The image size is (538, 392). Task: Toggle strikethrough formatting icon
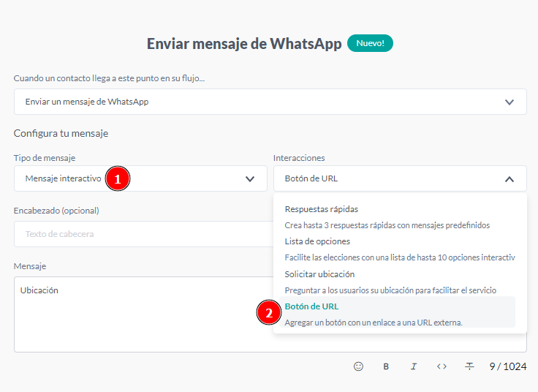tap(469, 366)
